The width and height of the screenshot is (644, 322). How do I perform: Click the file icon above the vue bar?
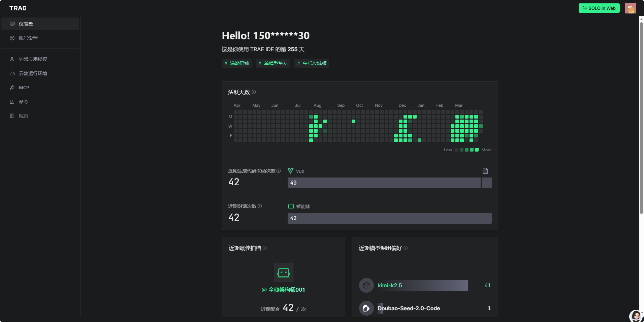[x=485, y=171]
